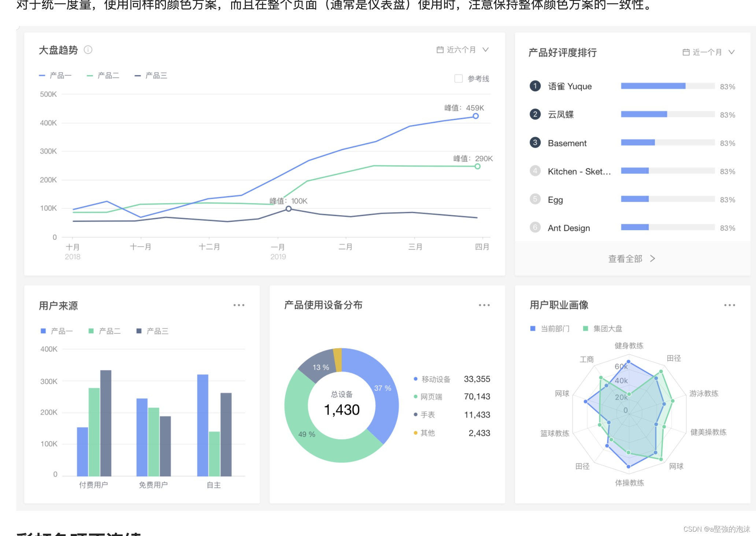Click 健美操教练 axis label on radar chart
Viewport: 756px width, 536px height.
(708, 432)
